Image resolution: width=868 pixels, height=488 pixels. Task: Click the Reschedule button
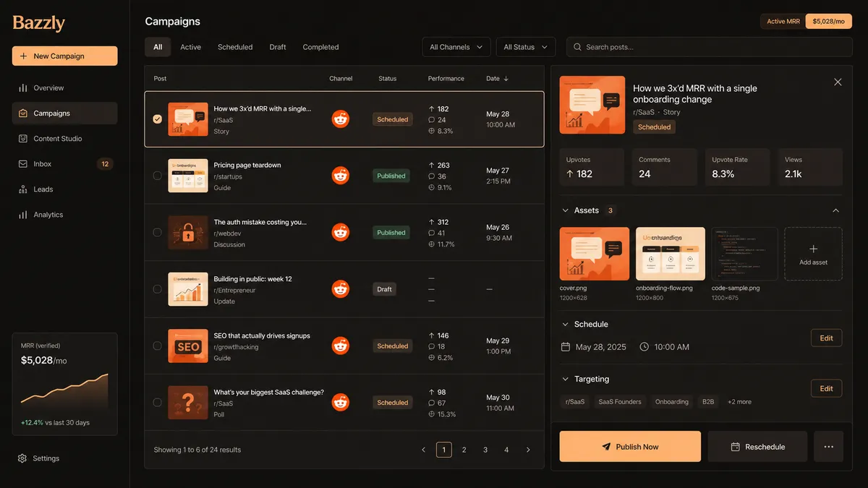click(x=757, y=447)
